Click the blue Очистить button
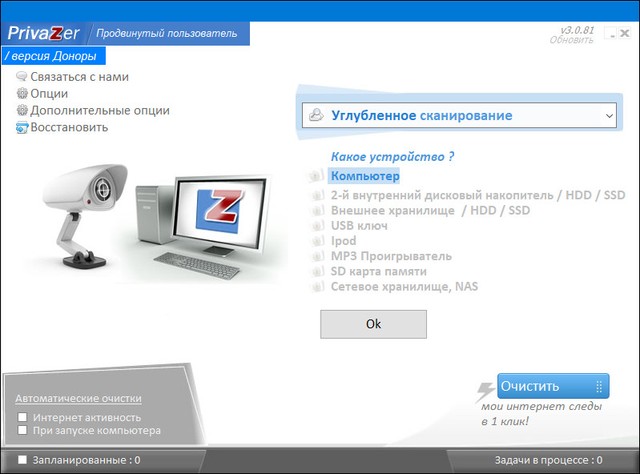 [x=553, y=386]
